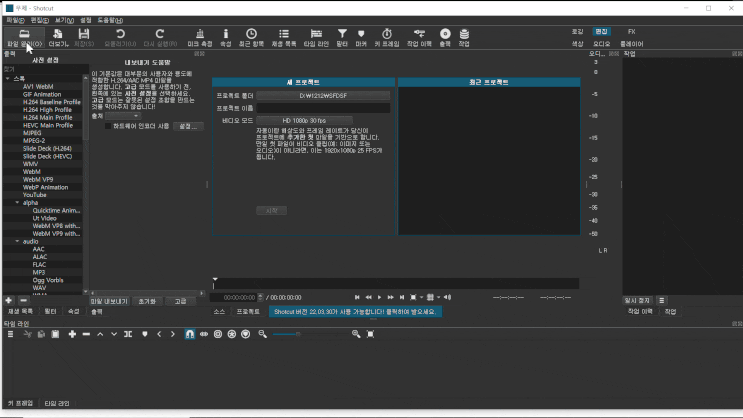This screenshot has height=418, width=743.
Task: Open the Timeline toolbar icon
Action: pos(316,37)
